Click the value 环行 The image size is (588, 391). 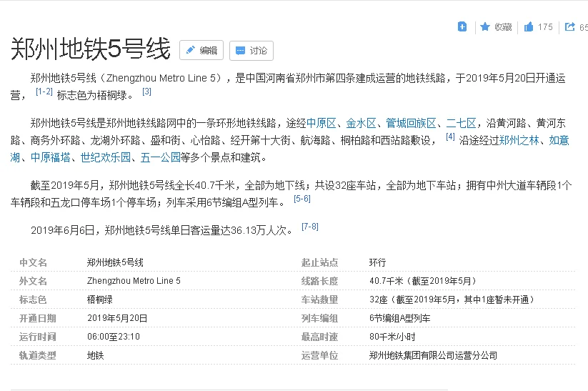[378, 262]
